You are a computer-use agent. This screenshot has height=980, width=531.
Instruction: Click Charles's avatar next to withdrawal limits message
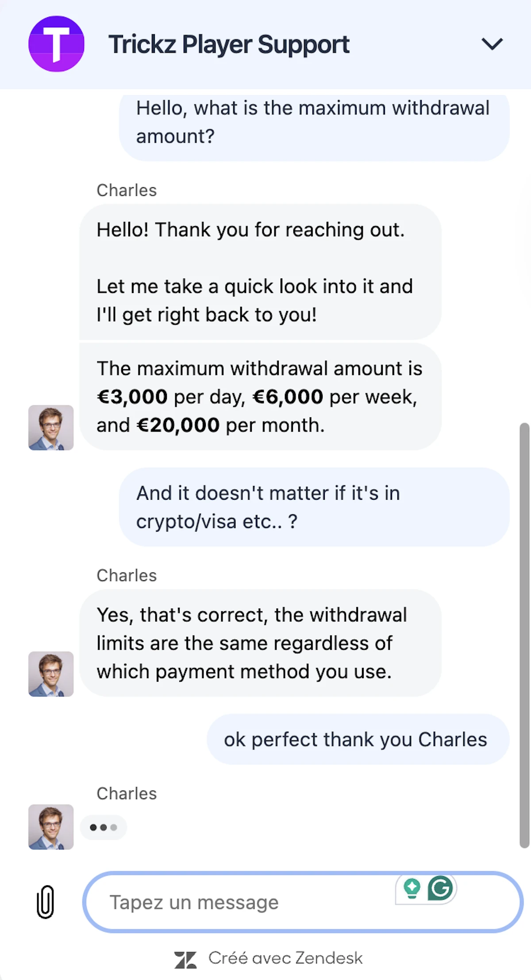coord(51,428)
